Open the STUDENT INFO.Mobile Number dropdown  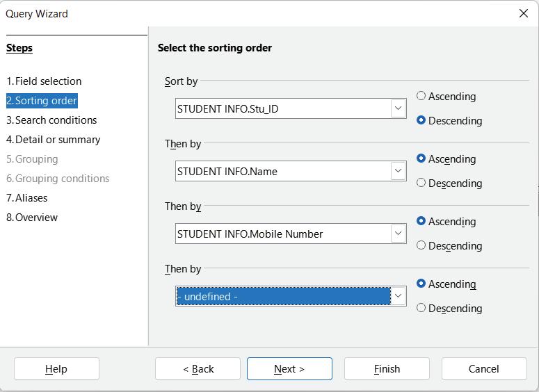(x=398, y=234)
